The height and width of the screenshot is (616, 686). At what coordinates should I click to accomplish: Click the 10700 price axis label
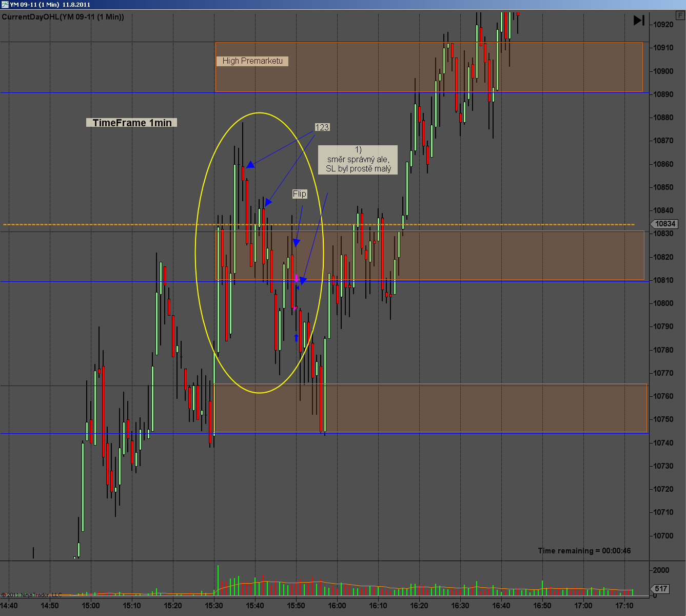pyautogui.click(x=662, y=536)
